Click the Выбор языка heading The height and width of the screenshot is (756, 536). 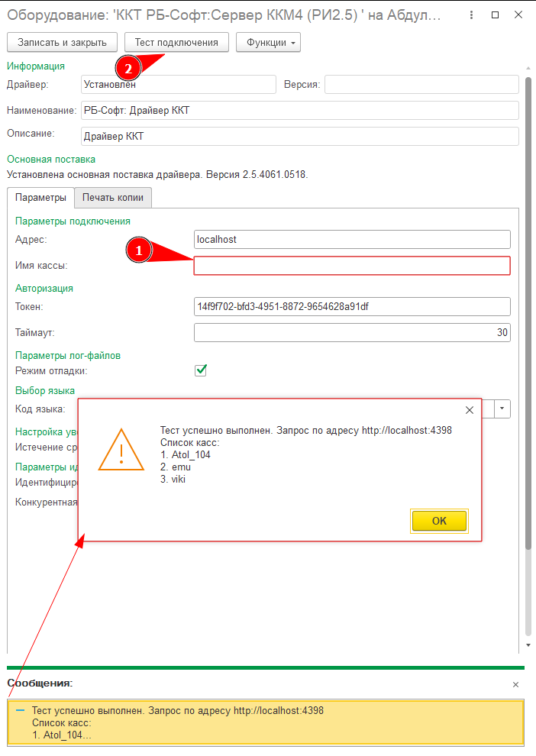[x=45, y=390]
